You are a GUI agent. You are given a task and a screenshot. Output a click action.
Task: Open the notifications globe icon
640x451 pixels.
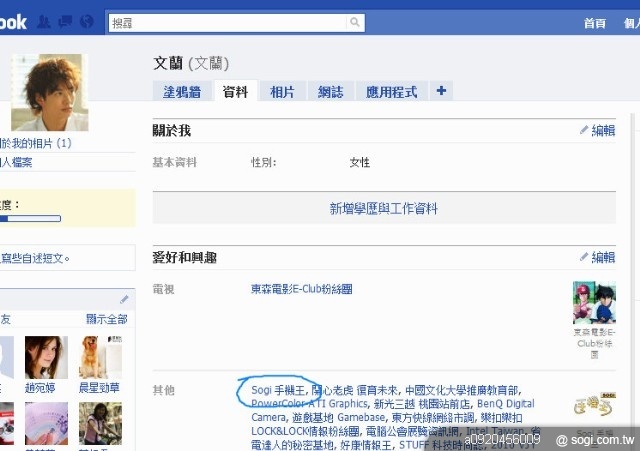coord(87,22)
